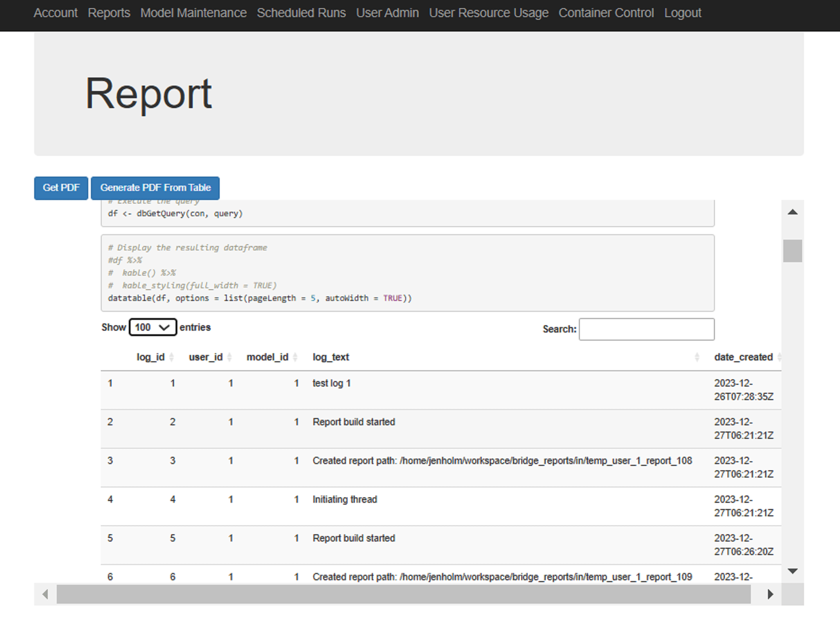Viewport: 840px width, 628px height.
Task: Open the Show entries dropdown
Action: point(153,327)
